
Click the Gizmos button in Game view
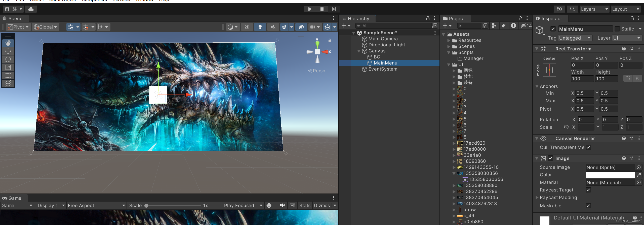[x=322, y=206]
